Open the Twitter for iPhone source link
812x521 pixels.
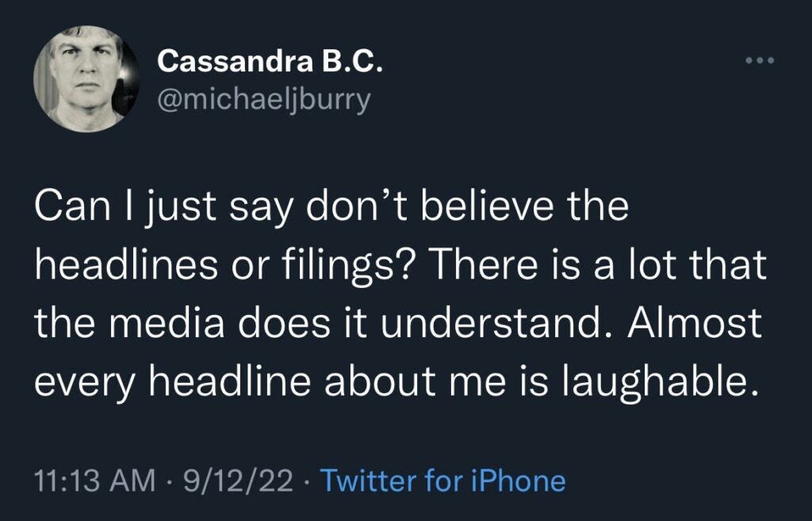pyautogui.click(x=442, y=481)
